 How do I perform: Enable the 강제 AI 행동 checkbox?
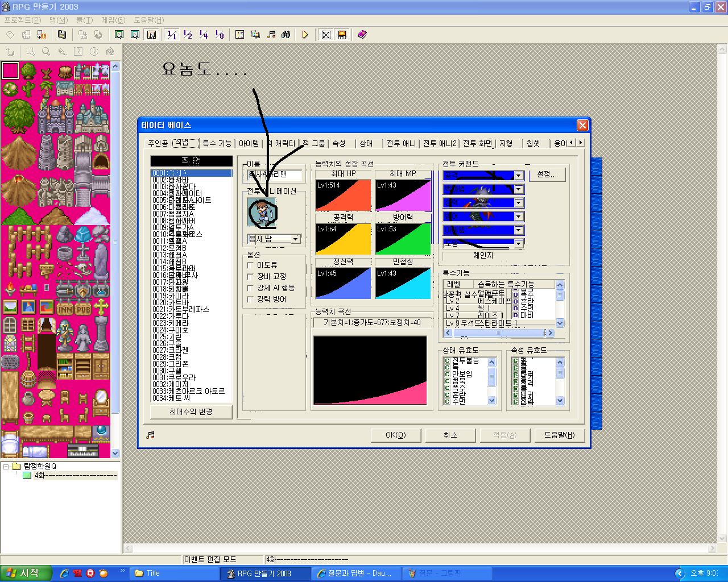250,288
